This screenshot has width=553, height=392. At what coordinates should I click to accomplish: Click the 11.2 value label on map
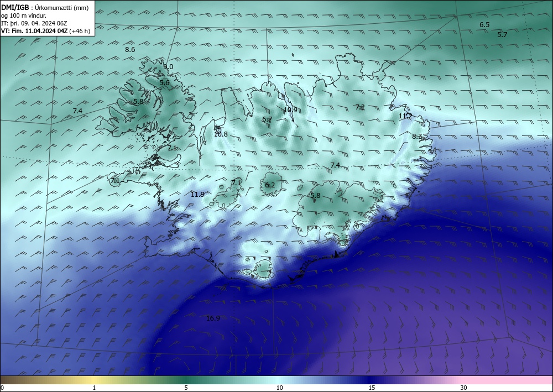pyautogui.click(x=405, y=116)
